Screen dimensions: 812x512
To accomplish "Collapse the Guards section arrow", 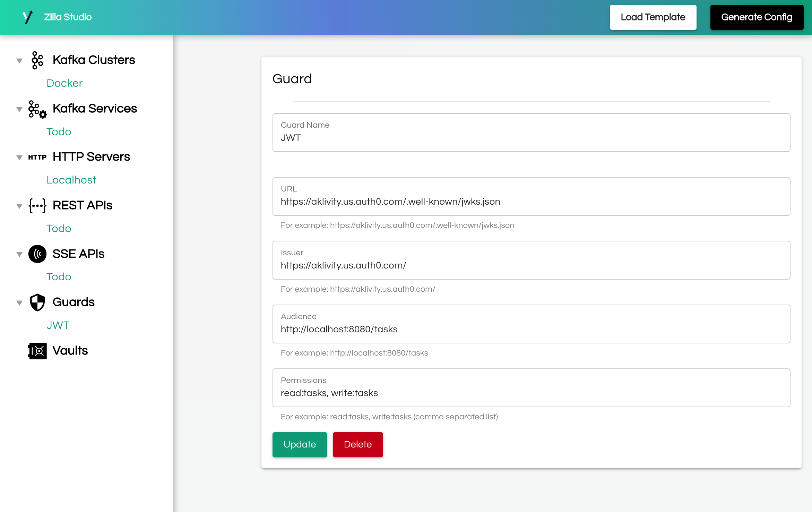I will (19, 303).
